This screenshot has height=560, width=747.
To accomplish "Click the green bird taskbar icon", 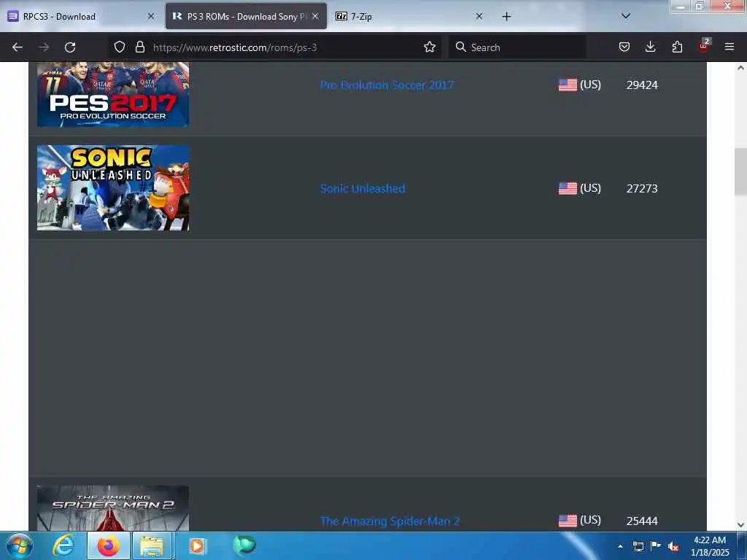I will coord(244,545).
